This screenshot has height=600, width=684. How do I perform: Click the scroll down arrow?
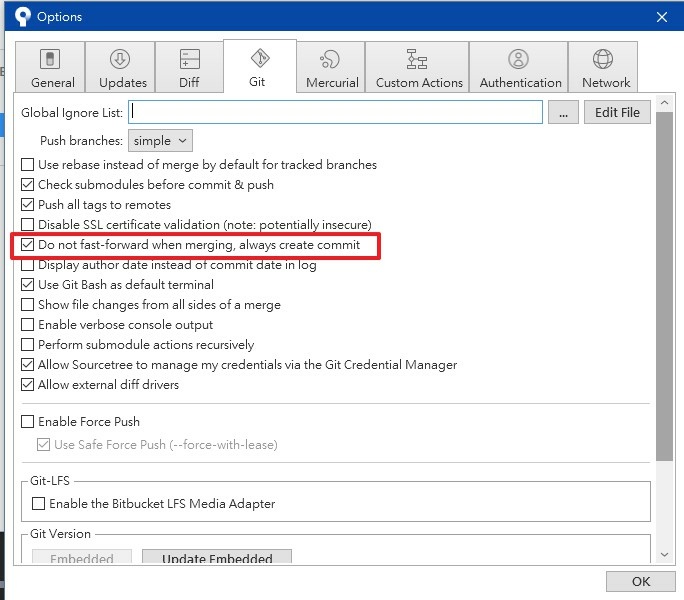pyautogui.click(x=664, y=555)
